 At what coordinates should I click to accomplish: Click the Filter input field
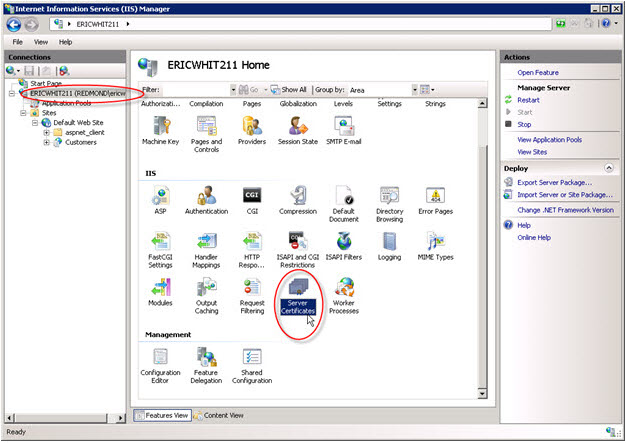tap(196, 90)
